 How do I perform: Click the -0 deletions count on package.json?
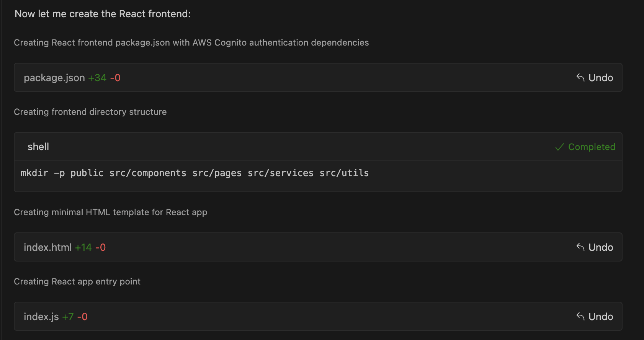[x=115, y=78]
